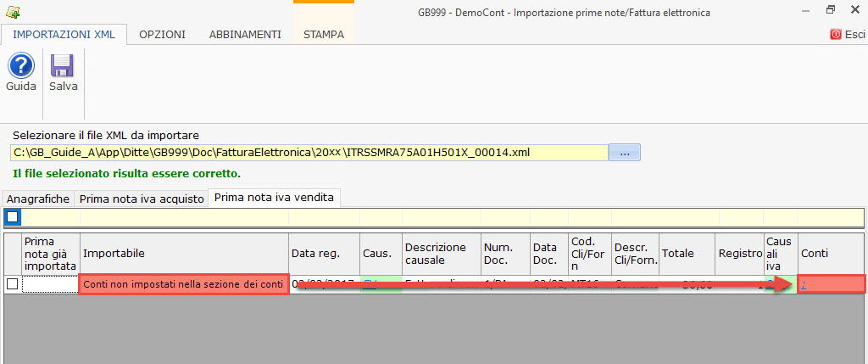This screenshot has height=364, width=868.
Task: Select the STAMPA ribbon tab
Action: [323, 35]
